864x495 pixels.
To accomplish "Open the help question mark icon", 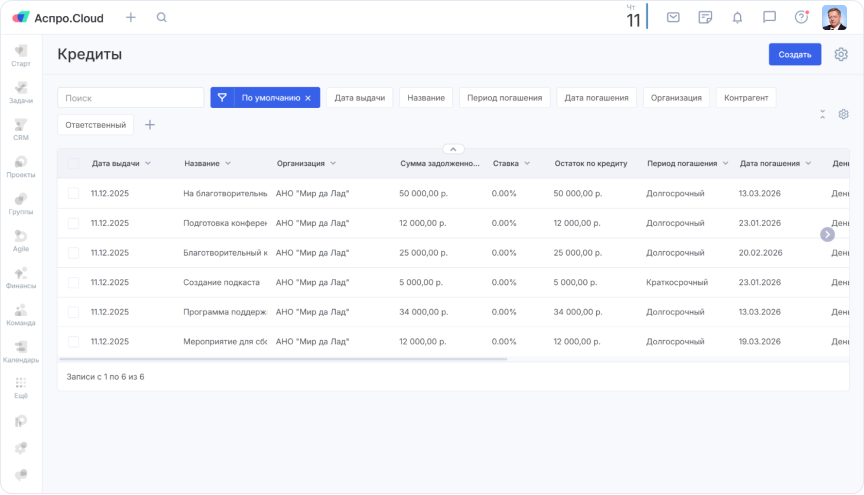I will pyautogui.click(x=801, y=17).
